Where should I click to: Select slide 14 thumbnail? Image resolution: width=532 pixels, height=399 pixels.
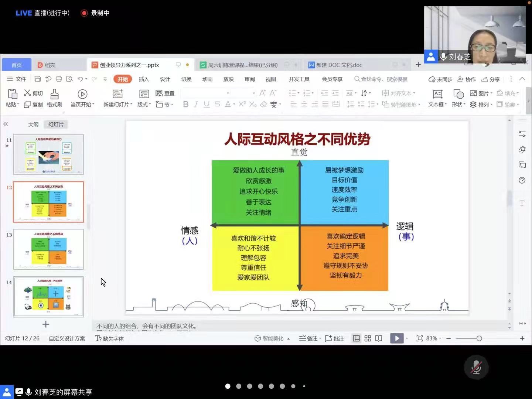coord(48,297)
